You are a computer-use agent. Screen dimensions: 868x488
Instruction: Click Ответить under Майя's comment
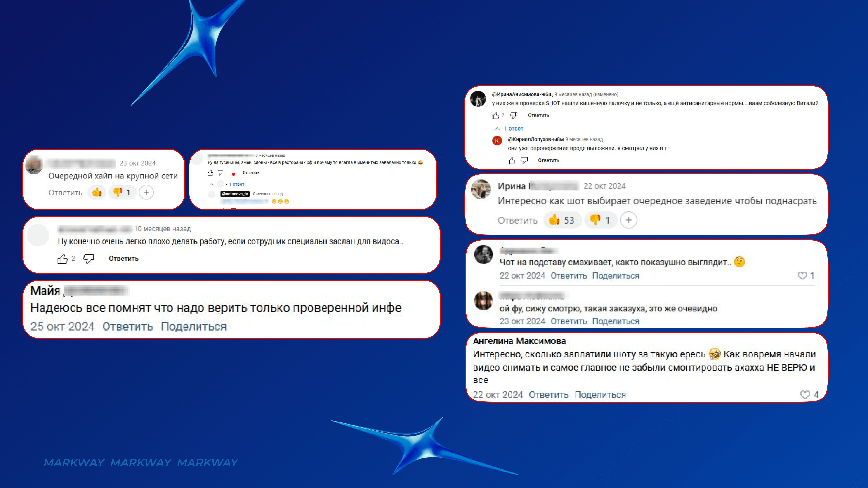(127, 326)
